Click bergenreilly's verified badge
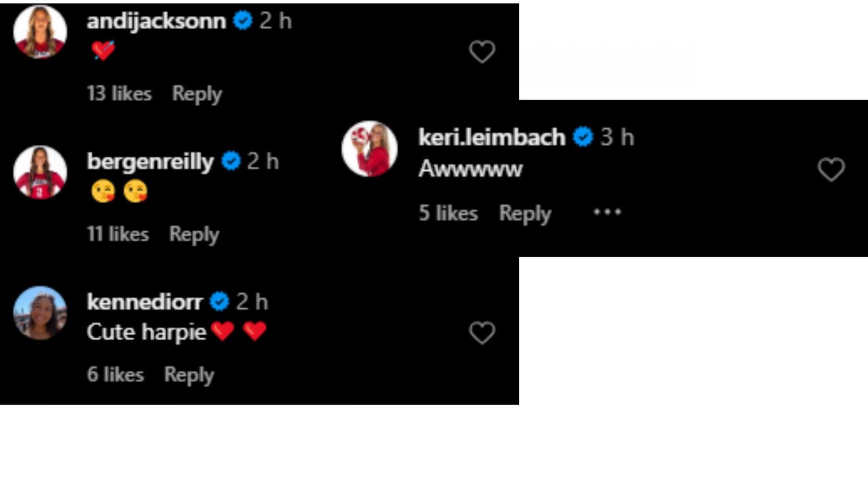This screenshot has width=868, height=488. pyautogui.click(x=231, y=161)
